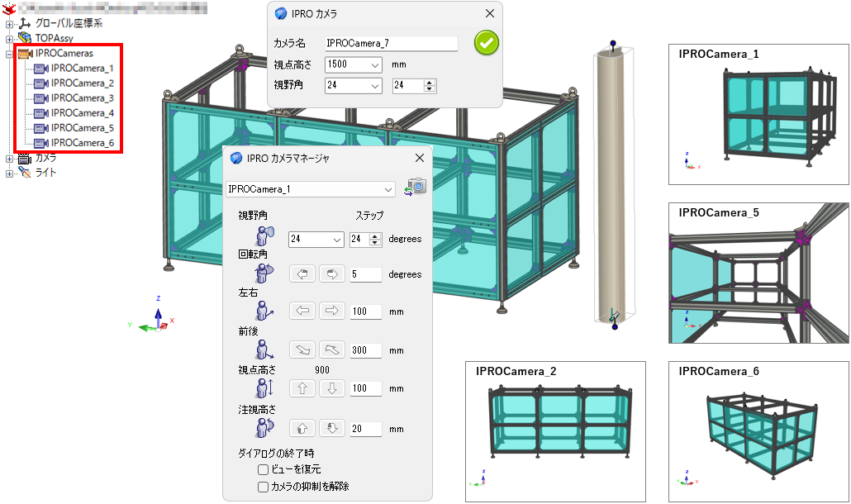Click the 前後 step field showing 300
The width and height of the screenshot is (851, 504).
pyautogui.click(x=366, y=350)
